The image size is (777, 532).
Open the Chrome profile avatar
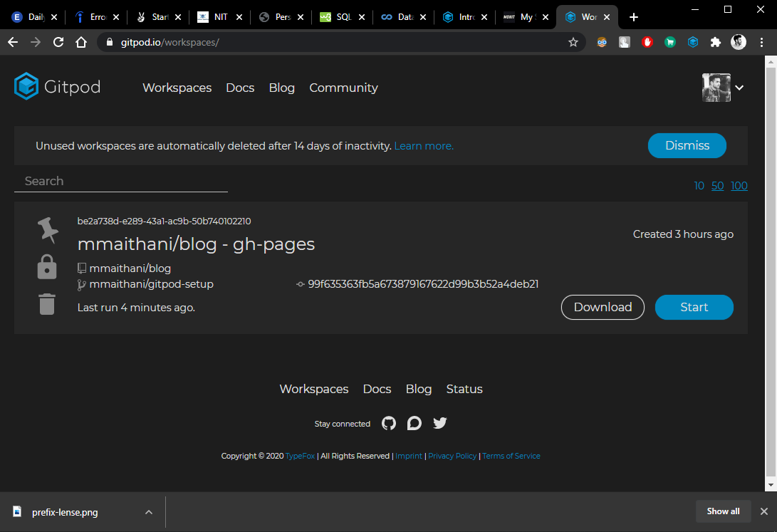739,42
